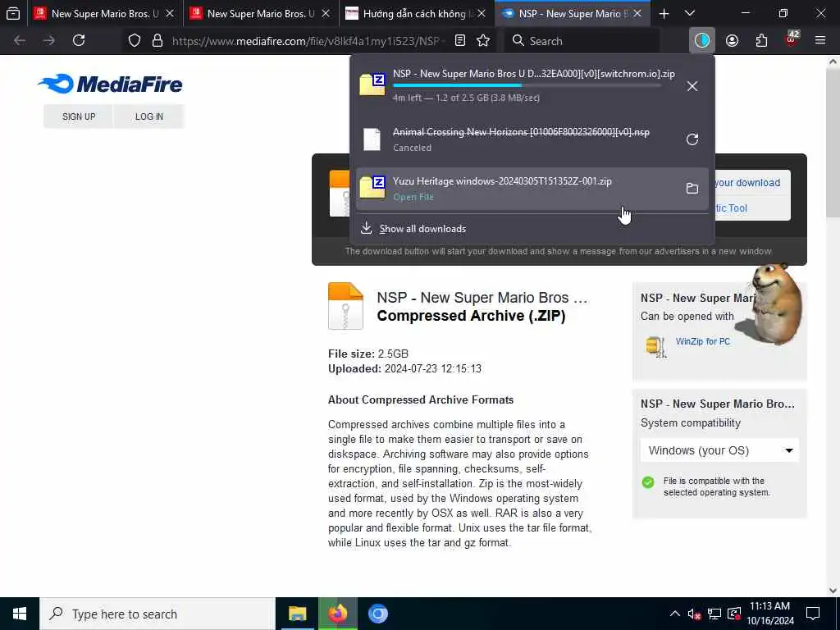The image size is (840, 630).
Task: Click the forward navigation arrow
Action: point(49,40)
